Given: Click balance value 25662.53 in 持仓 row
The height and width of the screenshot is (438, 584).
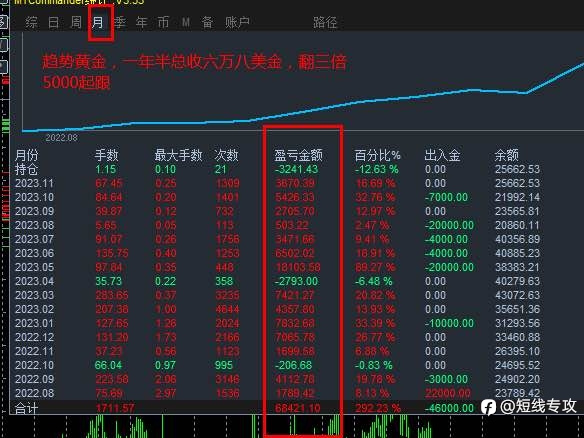Looking at the screenshot, I should pos(517,169).
